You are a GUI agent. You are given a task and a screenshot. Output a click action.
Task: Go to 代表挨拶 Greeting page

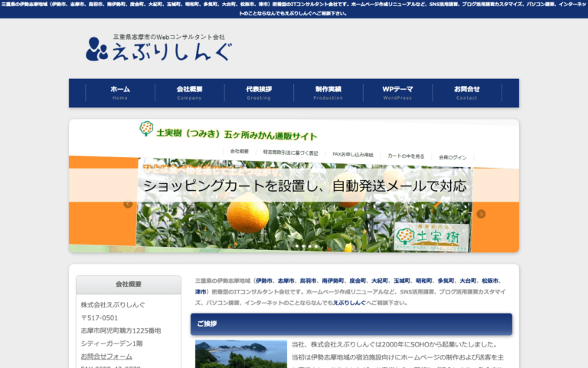[259, 93]
